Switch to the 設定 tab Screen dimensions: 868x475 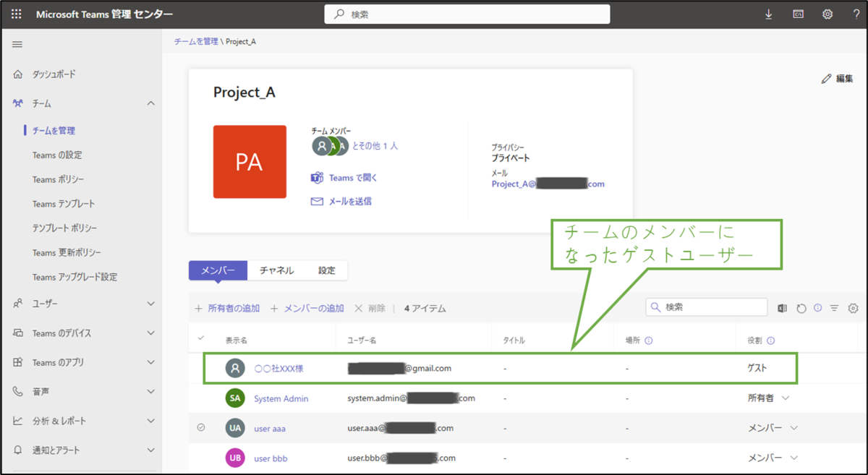327,270
